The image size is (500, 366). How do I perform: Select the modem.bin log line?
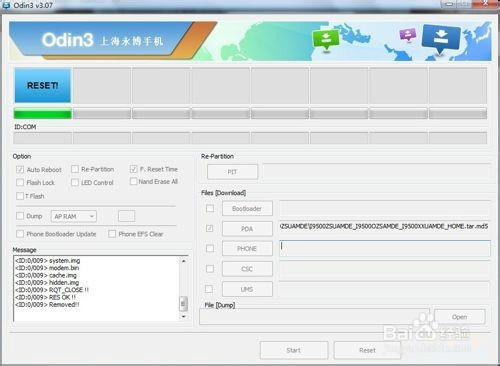pos(47,268)
